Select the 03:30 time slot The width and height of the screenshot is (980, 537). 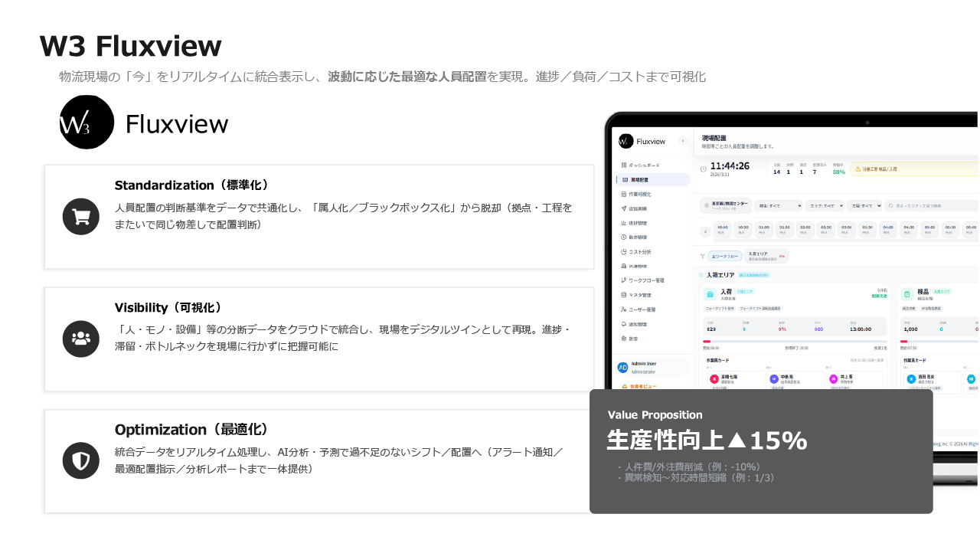(x=867, y=229)
